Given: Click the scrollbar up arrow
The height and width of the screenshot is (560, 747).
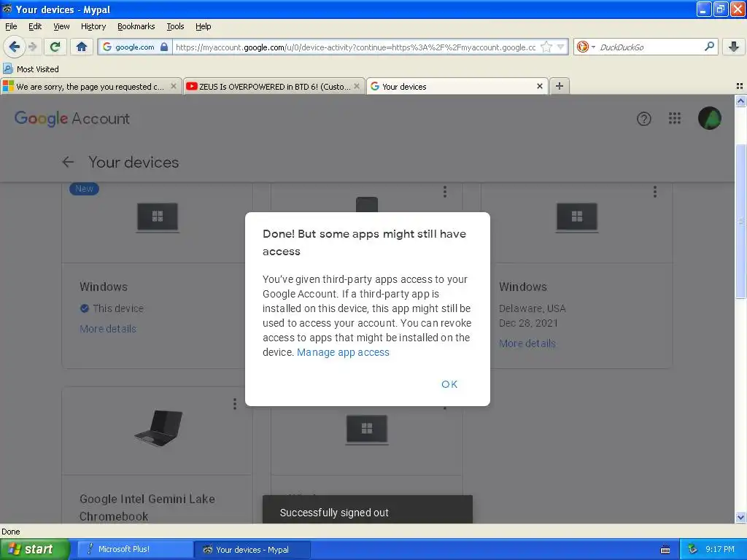Looking at the screenshot, I should [740, 101].
